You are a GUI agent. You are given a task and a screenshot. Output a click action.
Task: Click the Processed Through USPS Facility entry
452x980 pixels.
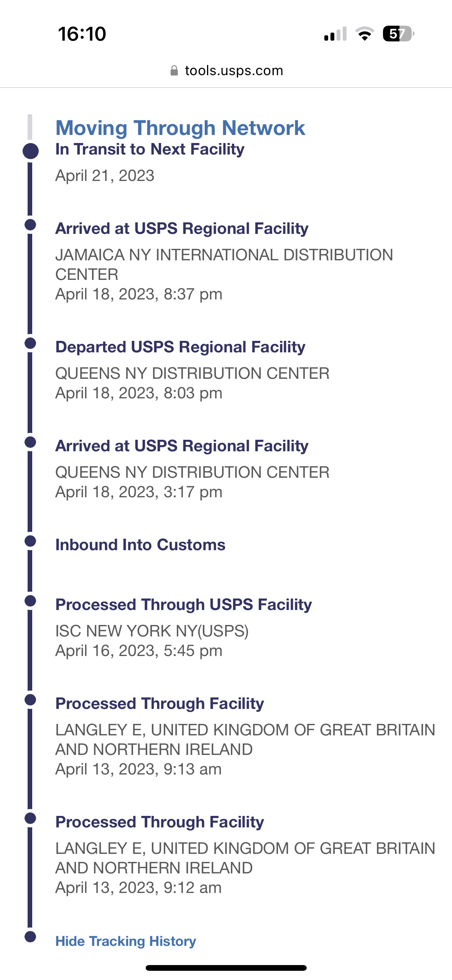pos(184,627)
